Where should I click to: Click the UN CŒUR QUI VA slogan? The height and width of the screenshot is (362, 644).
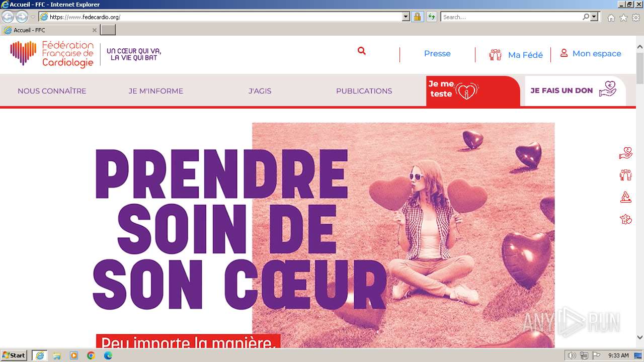point(134,54)
